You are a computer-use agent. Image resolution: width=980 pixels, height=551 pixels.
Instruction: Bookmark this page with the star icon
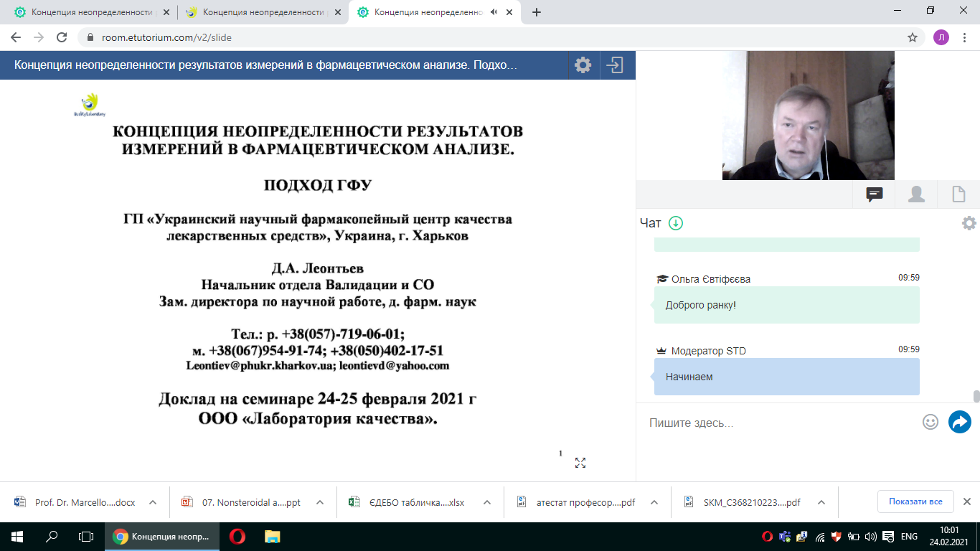tap(913, 37)
